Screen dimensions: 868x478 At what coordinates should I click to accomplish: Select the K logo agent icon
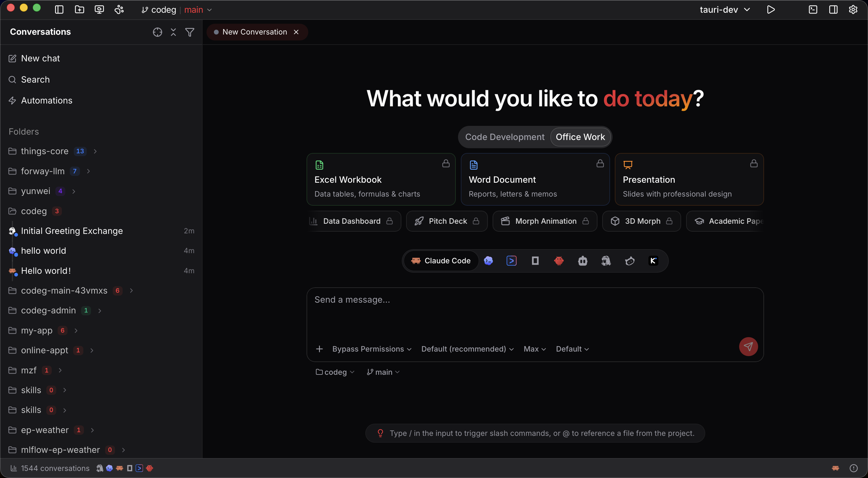pyautogui.click(x=653, y=261)
